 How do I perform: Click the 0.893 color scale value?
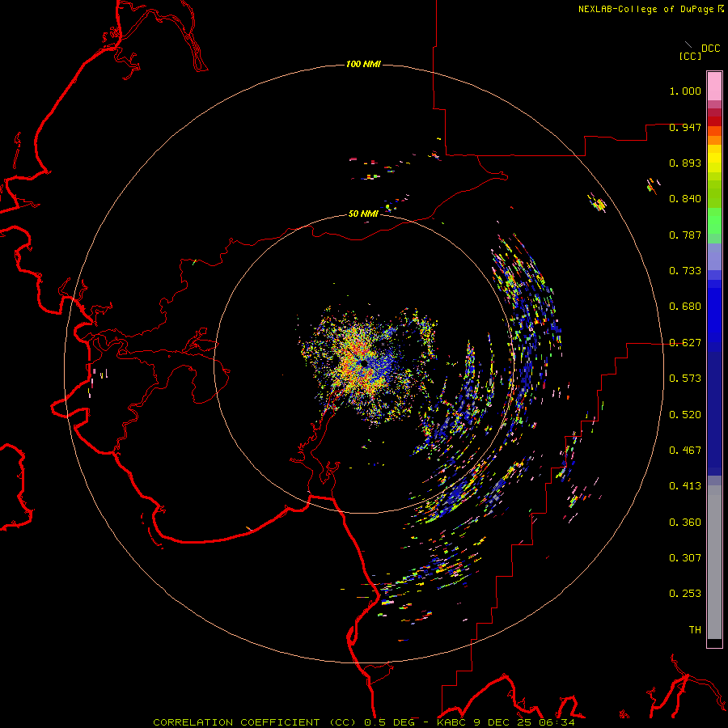click(x=685, y=163)
